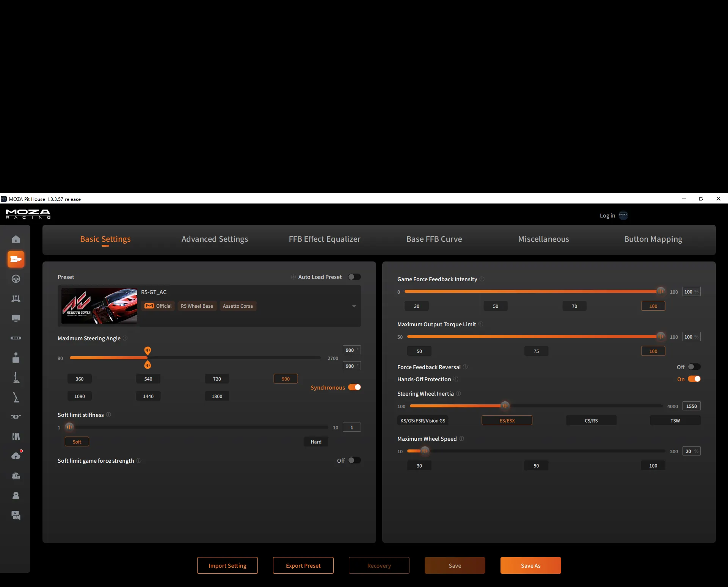Open the preset library books icon
This screenshot has height=587, width=728.
(16, 437)
